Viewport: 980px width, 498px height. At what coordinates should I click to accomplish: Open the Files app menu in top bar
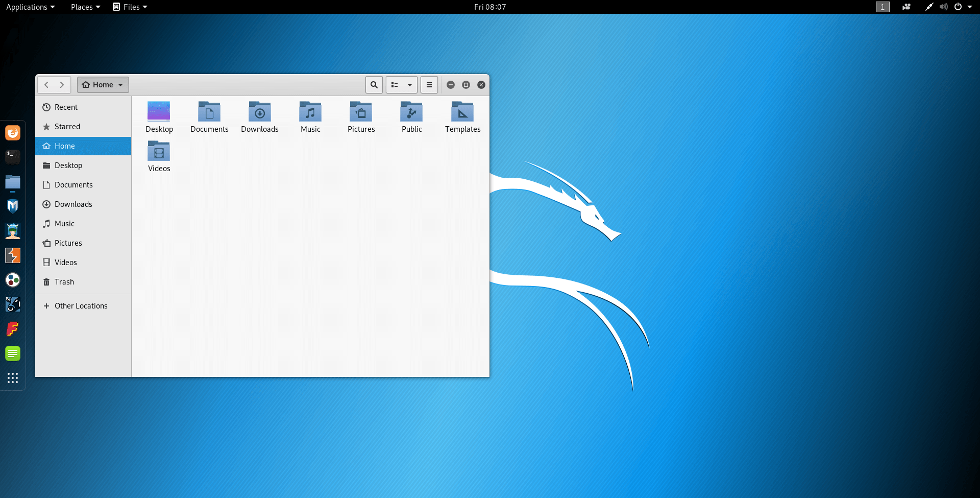130,7
